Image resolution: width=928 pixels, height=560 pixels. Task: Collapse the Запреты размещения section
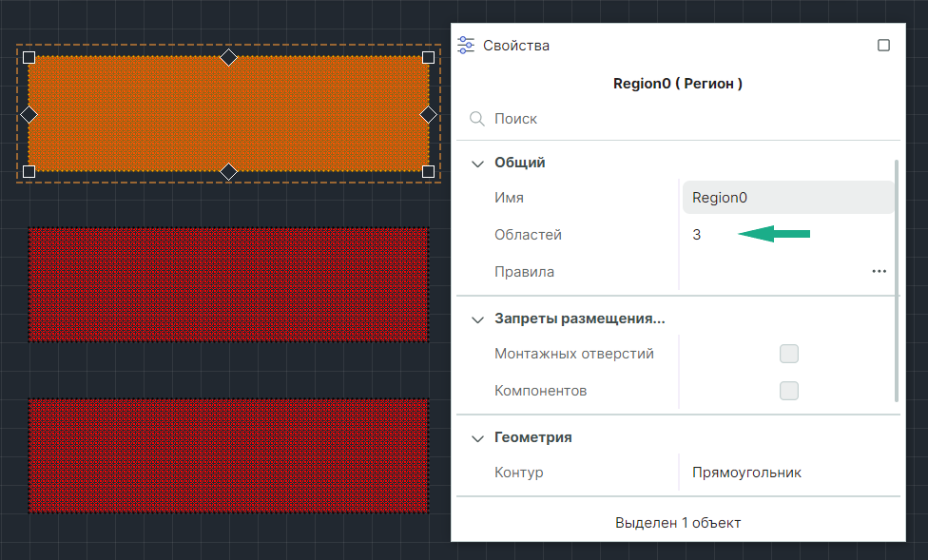tap(477, 319)
